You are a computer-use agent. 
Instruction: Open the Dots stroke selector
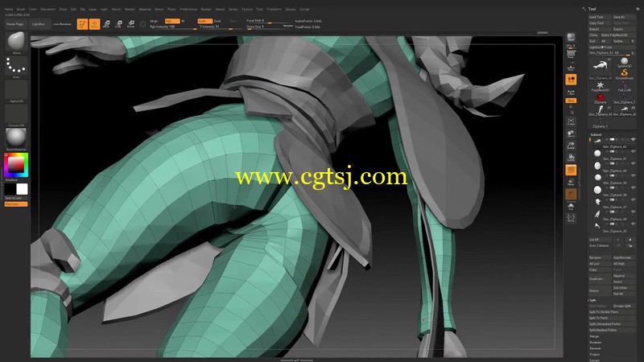[x=16, y=66]
